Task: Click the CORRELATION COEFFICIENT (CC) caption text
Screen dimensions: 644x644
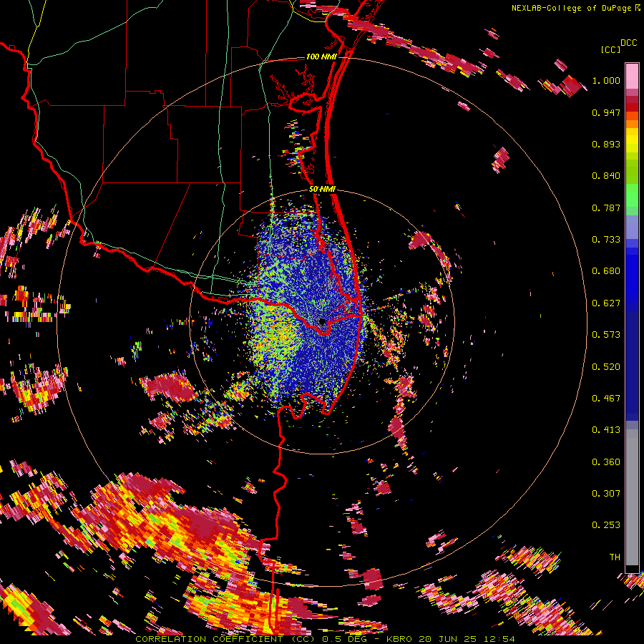Action: click(x=225, y=639)
